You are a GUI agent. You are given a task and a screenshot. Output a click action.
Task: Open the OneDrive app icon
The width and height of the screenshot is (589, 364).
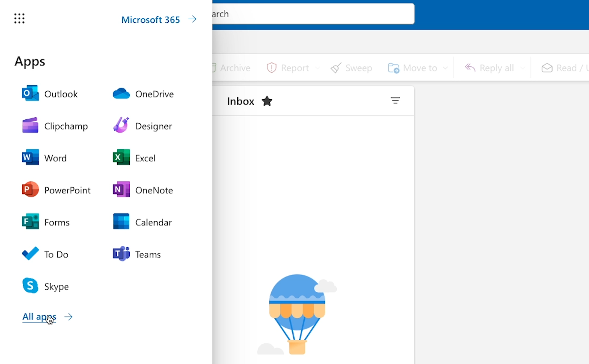coord(121,94)
